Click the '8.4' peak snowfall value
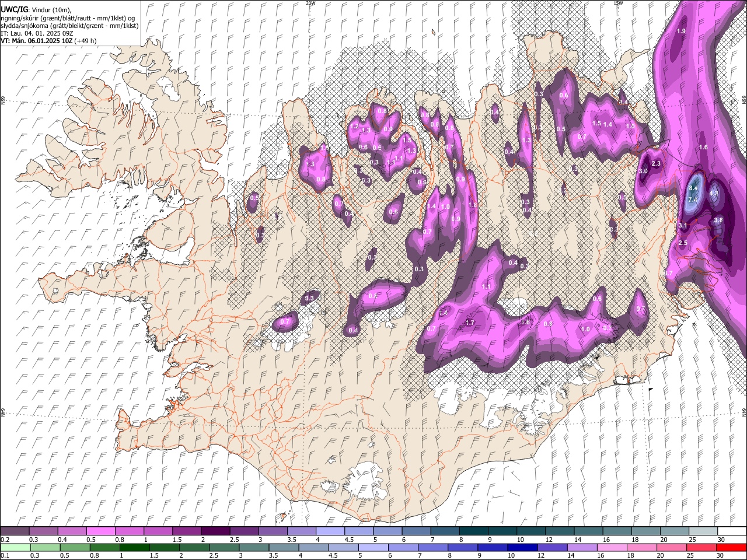Image resolution: width=747 pixels, height=560 pixels. tap(693, 188)
